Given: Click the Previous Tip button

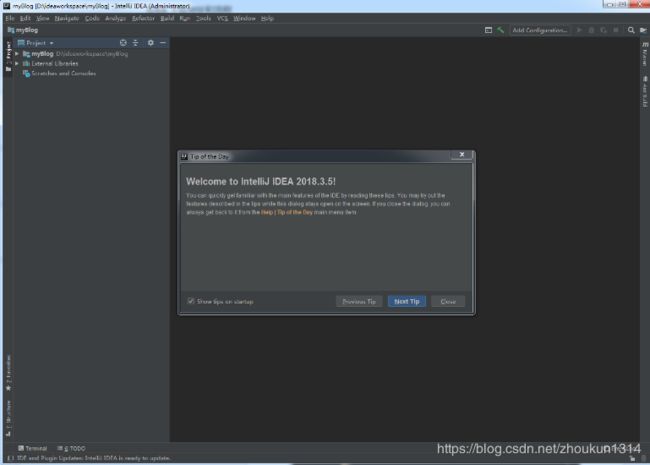Looking at the screenshot, I should (359, 302).
